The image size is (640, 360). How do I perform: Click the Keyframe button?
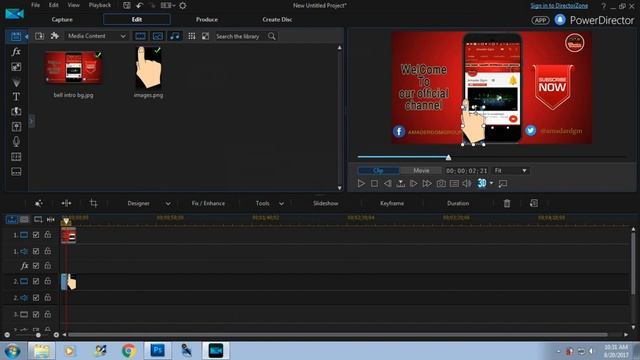click(392, 203)
